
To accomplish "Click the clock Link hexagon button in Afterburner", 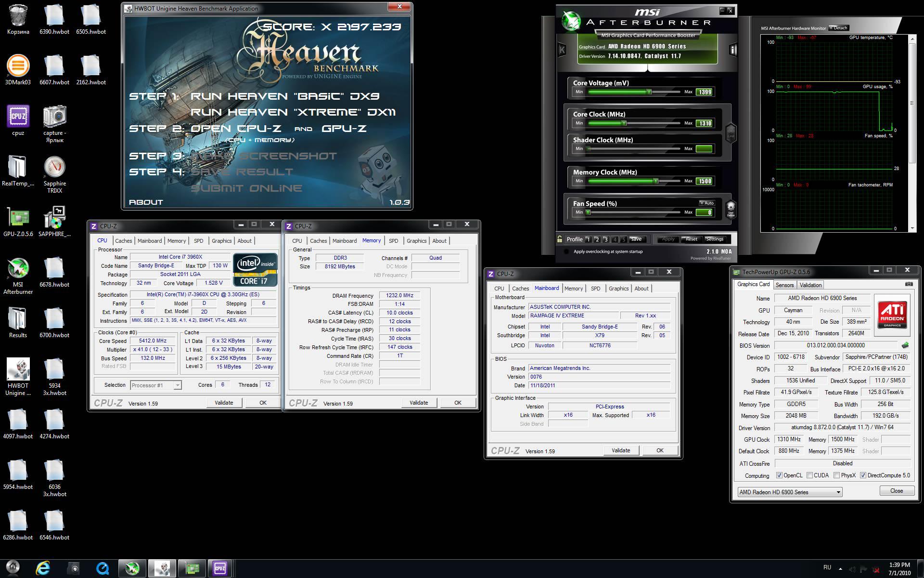I will [731, 132].
